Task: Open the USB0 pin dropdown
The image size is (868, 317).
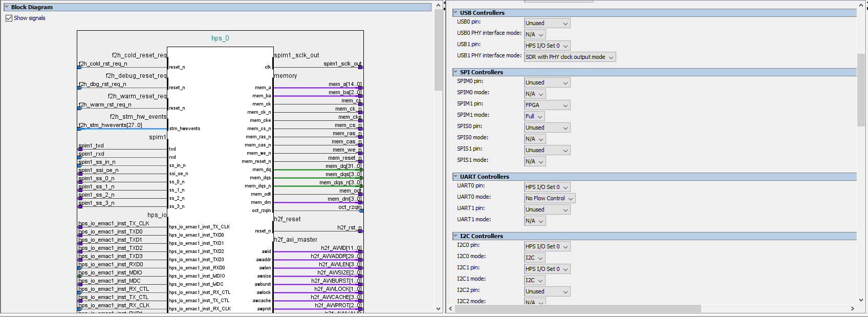Action: coord(547,23)
